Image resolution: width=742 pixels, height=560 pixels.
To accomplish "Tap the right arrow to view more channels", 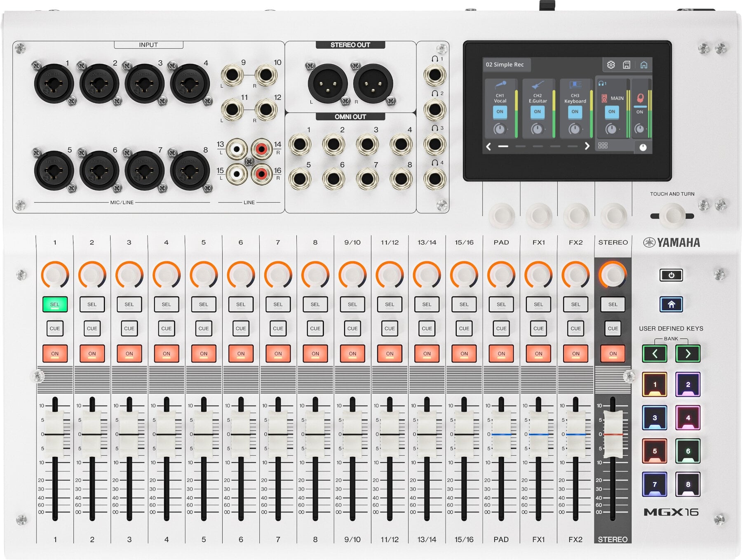I will tap(587, 146).
